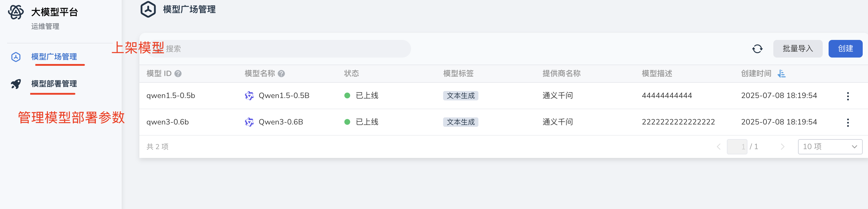Click the 批量导入 button

coord(797,48)
